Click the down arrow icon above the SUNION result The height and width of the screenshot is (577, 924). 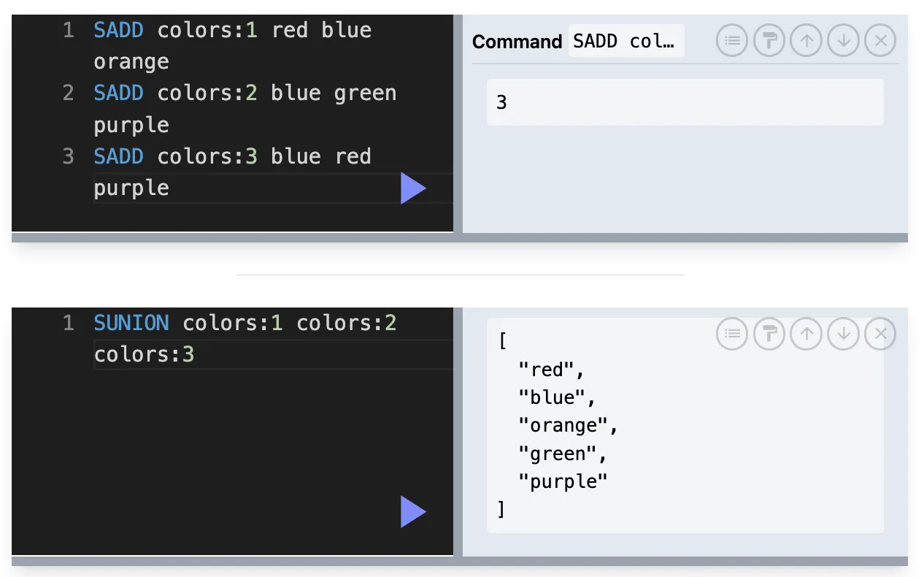click(x=844, y=334)
